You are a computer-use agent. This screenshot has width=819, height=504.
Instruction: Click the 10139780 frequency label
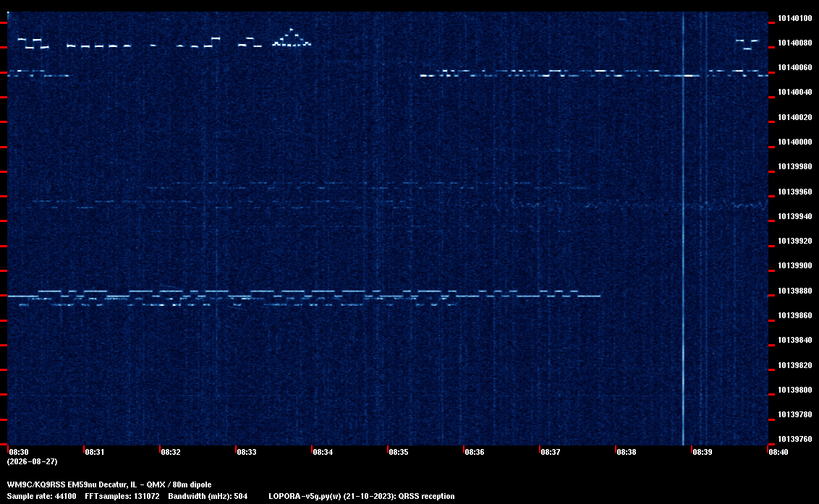coord(795,414)
